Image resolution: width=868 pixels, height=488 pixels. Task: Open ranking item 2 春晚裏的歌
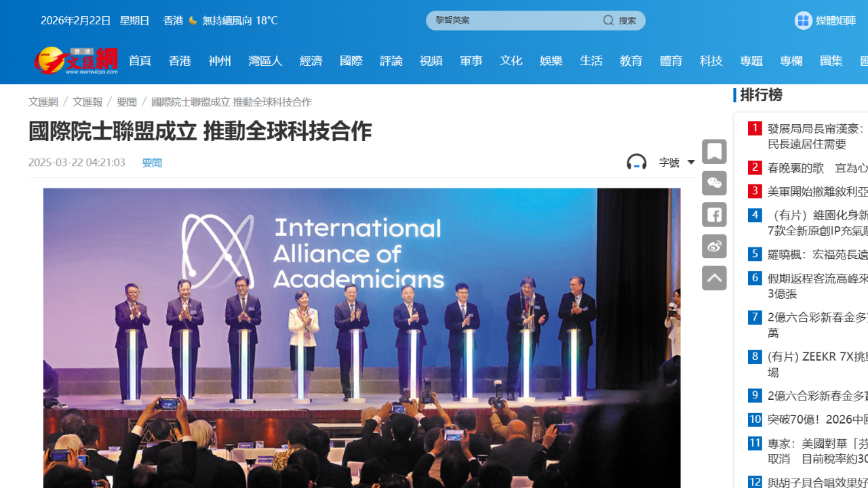pos(817,167)
